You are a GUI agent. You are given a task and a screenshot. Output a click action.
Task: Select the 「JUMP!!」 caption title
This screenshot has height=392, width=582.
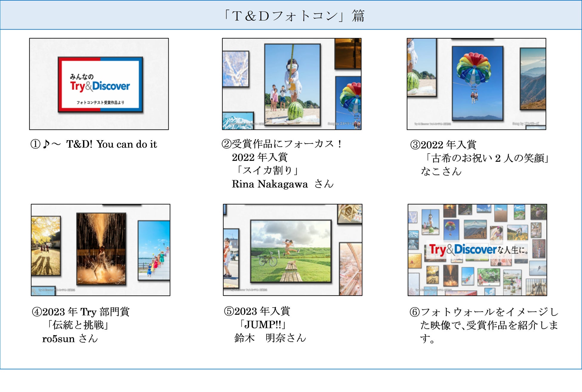263,325
